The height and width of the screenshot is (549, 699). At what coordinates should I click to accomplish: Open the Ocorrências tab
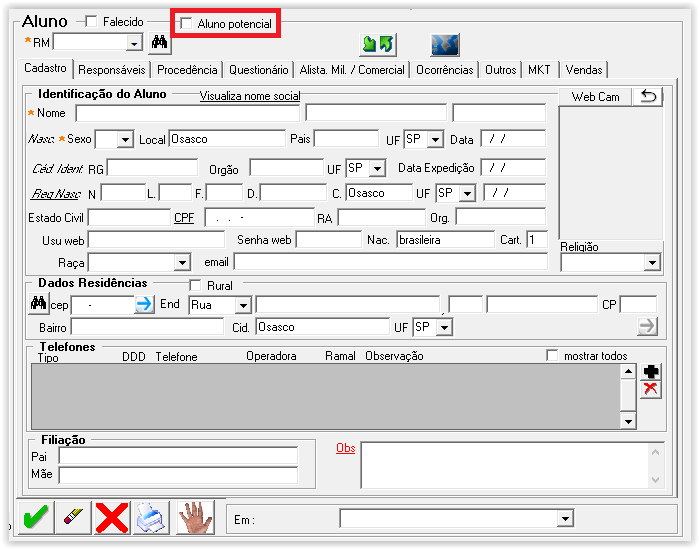click(444, 70)
